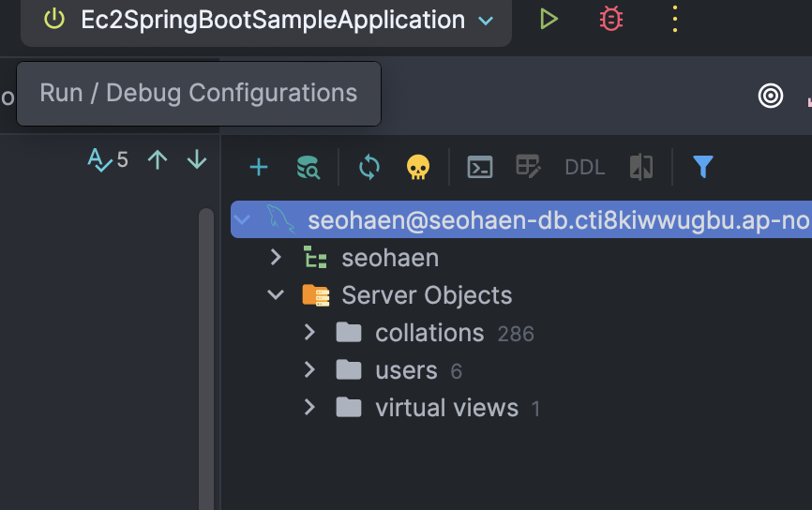
Task: Start debugging with the bug icon
Action: coord(611,19)
